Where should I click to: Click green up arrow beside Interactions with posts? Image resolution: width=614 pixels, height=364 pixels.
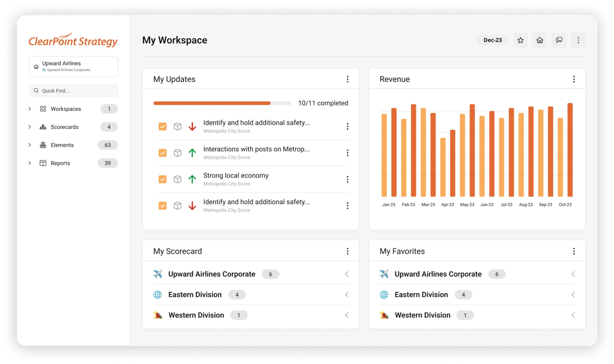coord(192,153)
